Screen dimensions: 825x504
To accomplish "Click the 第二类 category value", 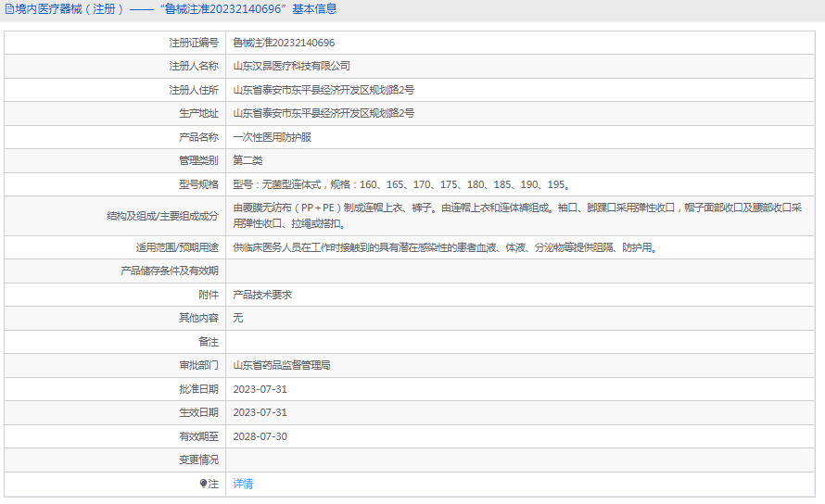I will pyautogui.click(x=247, y=160).
